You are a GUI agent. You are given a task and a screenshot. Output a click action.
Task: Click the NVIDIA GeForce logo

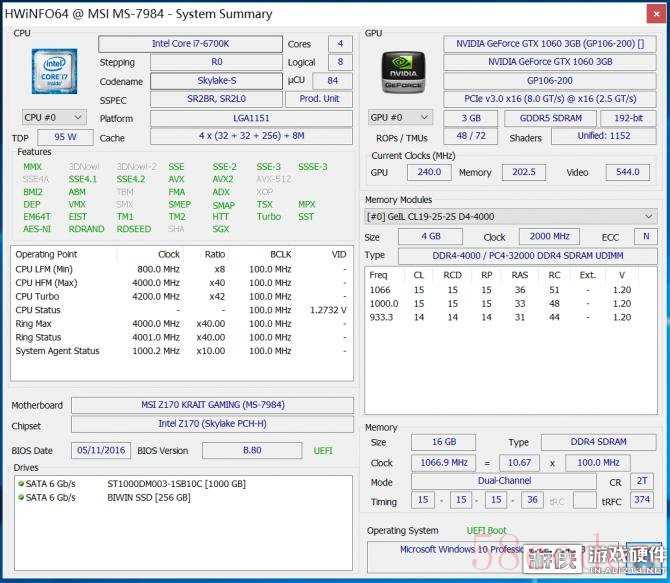point(403,71)
